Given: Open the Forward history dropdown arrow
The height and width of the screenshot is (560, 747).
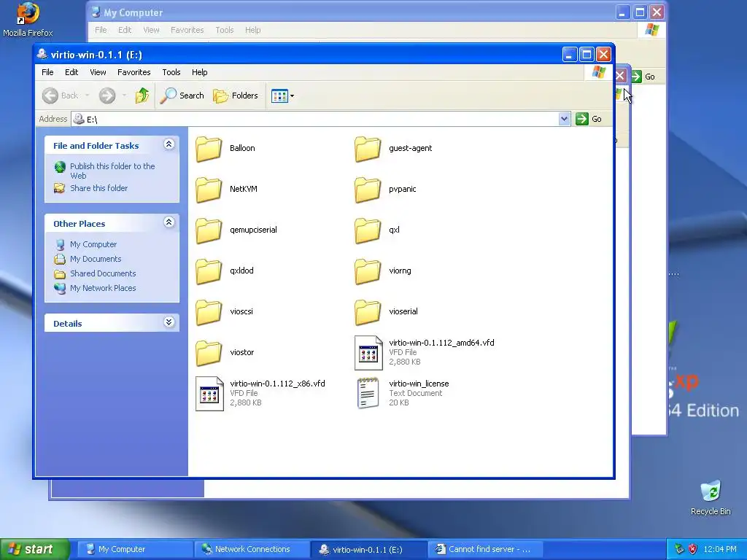Looking at the screenshot, I should [124, 96].
